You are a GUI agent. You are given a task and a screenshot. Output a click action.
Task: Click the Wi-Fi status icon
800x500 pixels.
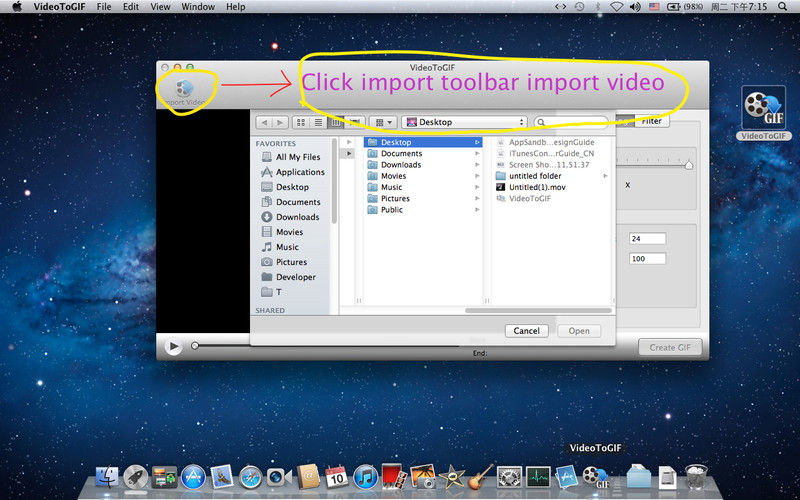pos(617,7)
